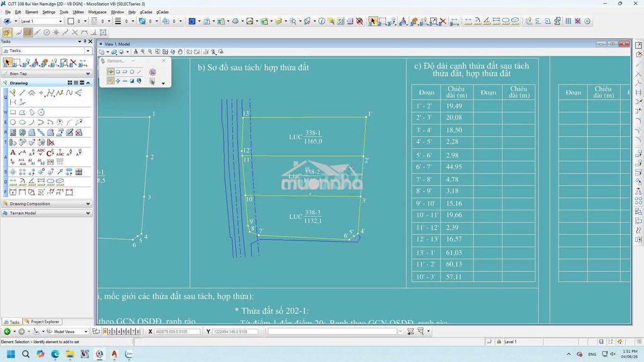Click the empty key-in command field

[x=333, y=331]
